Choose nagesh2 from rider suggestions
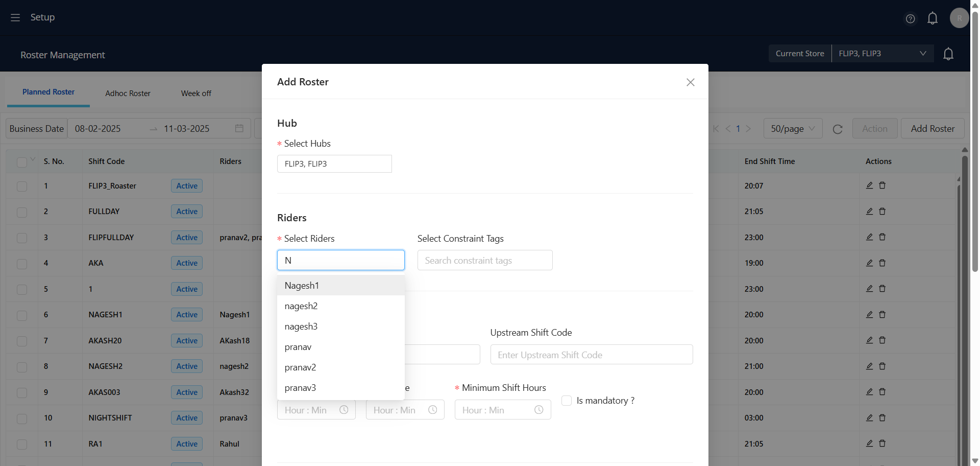 [341, 306]
